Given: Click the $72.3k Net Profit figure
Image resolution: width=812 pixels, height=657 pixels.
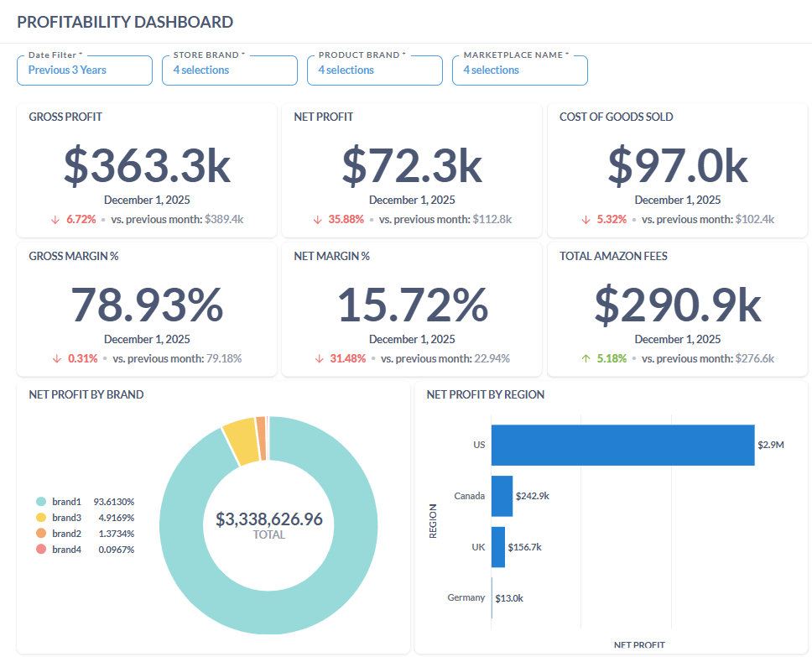Looking at the screenshot, I should pos(412,165).
